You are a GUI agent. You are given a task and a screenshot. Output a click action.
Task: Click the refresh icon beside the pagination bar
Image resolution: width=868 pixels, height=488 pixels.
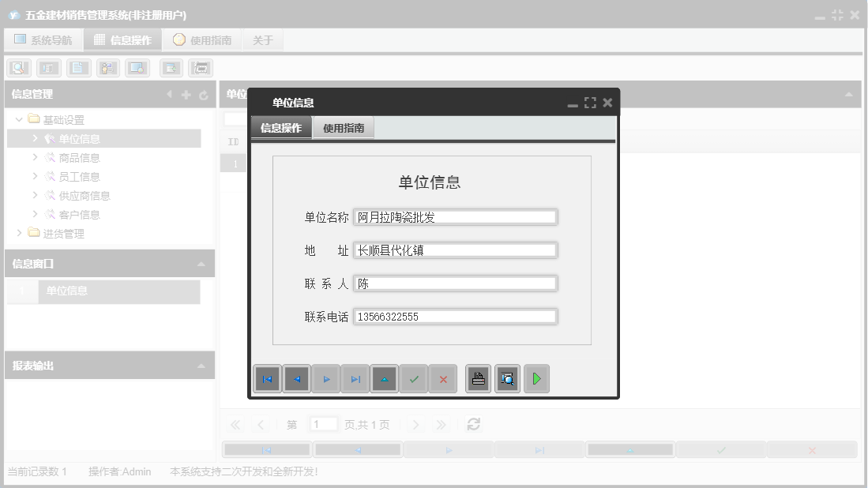click(x=473, y=424)
